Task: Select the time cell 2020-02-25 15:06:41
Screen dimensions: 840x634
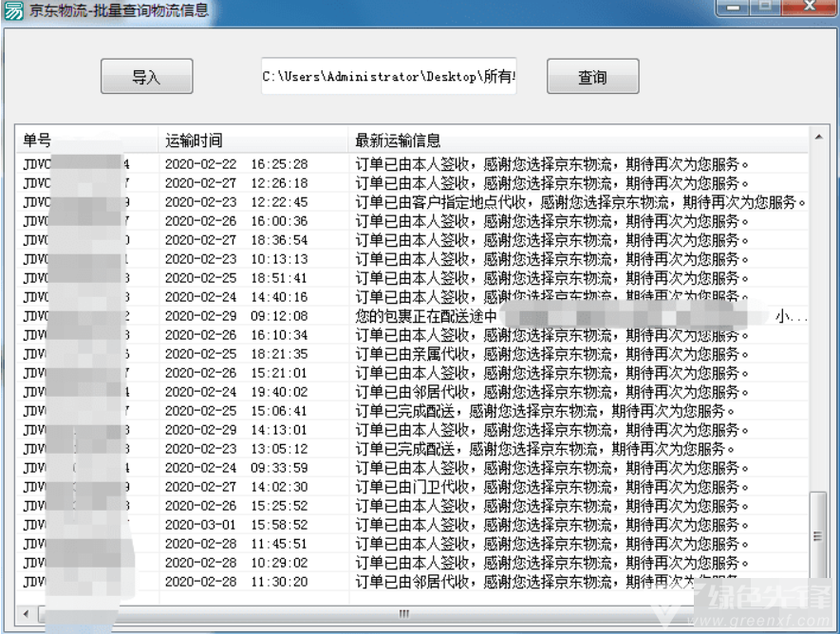Action: click(236, 411)
